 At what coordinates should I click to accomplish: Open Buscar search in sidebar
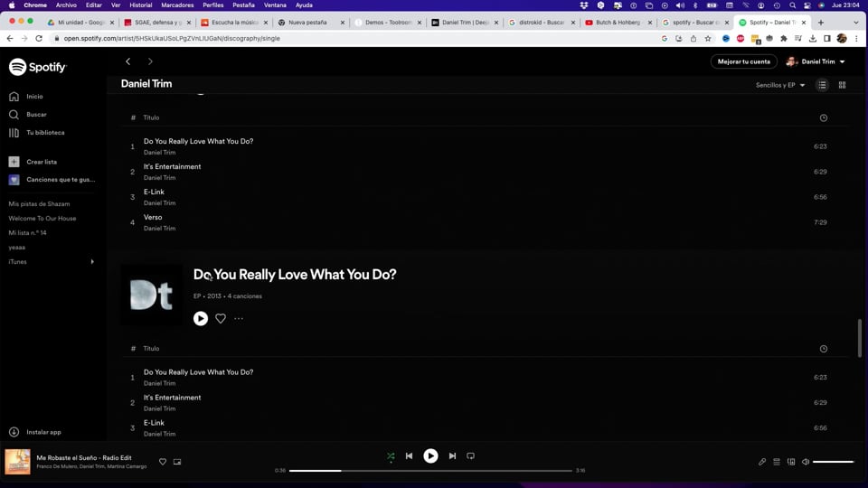pos(28,115)
